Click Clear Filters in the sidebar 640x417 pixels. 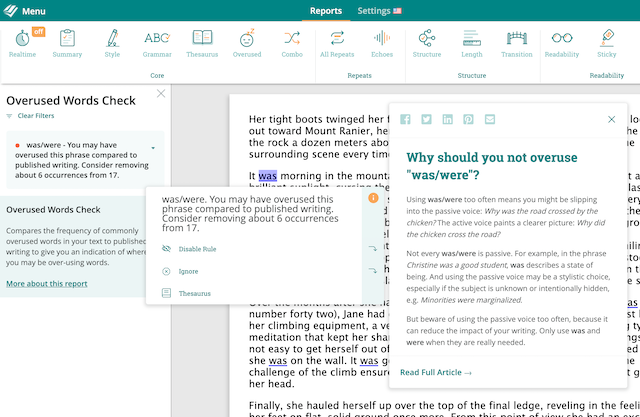[36, 116]
